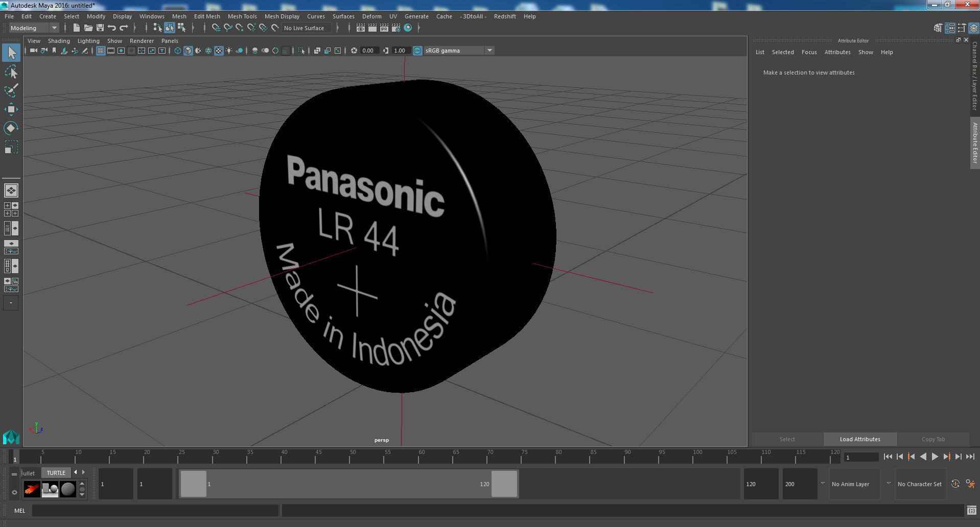Screen dimensions: 980x527
Task: Click the Snap to grids icon
Action: coord(216,28)
